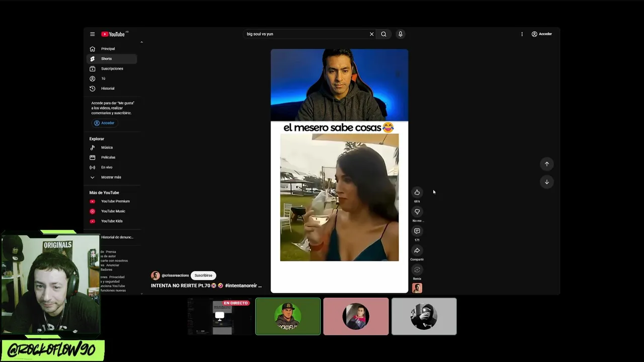The image size is (644, 362).
Task: Select the pink participant tile
Action: pos(356,316)
